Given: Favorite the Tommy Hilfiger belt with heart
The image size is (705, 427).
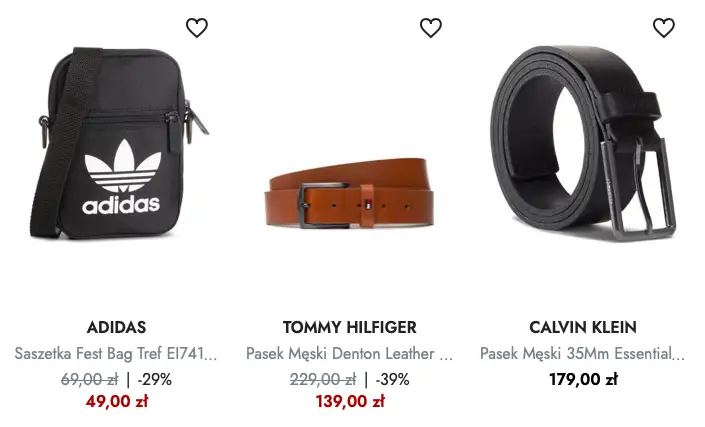Looking at the screenshot, I should pos(431,28).
